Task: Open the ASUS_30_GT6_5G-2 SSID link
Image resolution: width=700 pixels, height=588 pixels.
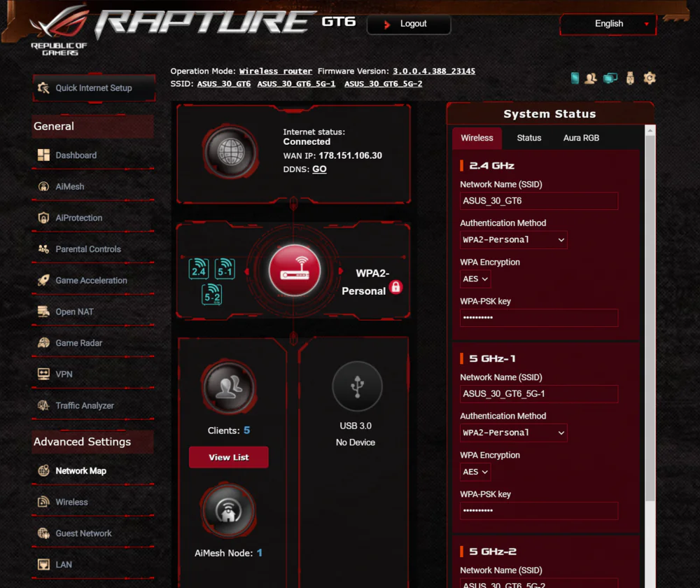Action: (383, 84)
